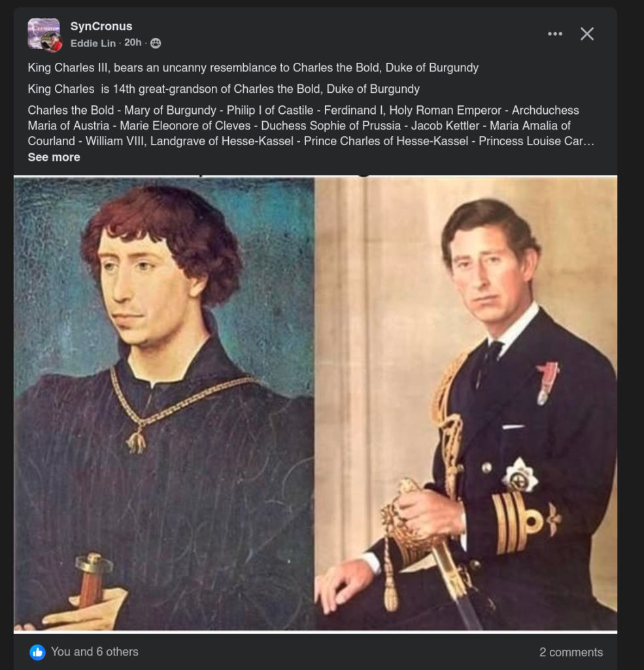
Task: Click the '14th great-grandson' text line
Action: pyautogui.click(x=224, y=89)
